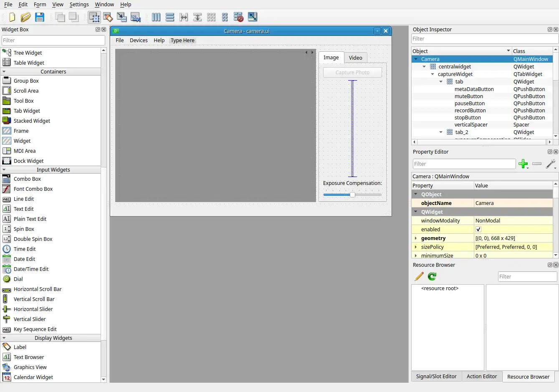The image size is (559, 392).
Task: Open the Form menu
Action: [40, 5]
